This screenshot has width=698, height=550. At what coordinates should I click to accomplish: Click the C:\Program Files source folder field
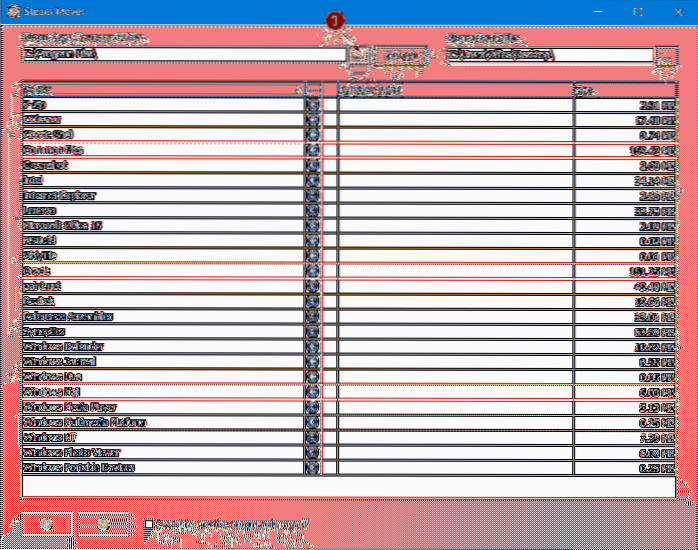[184, 55]
